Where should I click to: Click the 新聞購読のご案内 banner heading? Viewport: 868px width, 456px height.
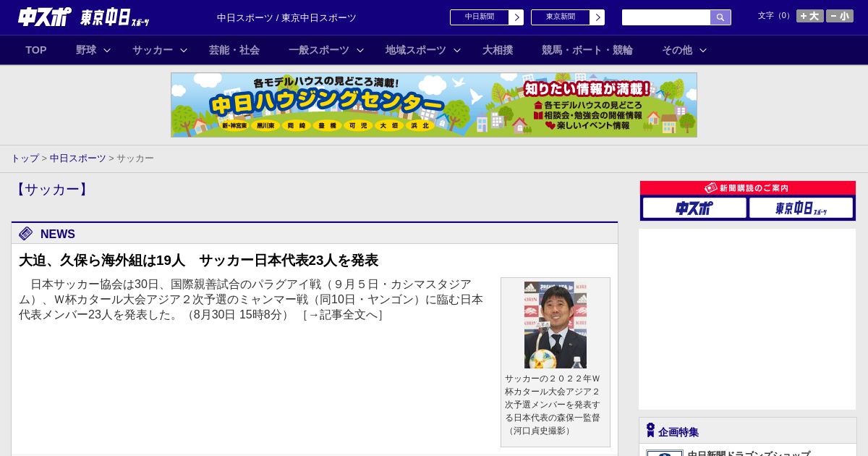(748, 188)
